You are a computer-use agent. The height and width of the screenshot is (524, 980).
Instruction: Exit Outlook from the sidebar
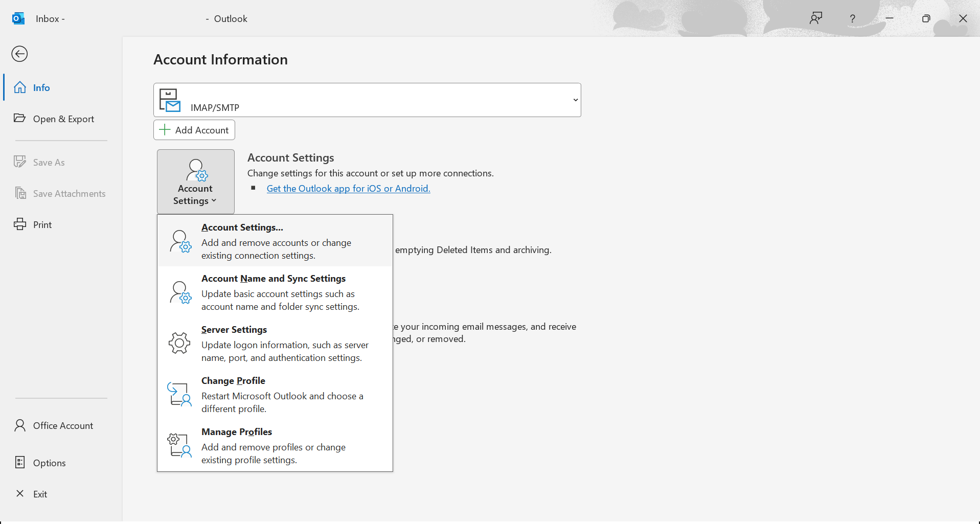point(61,494)
